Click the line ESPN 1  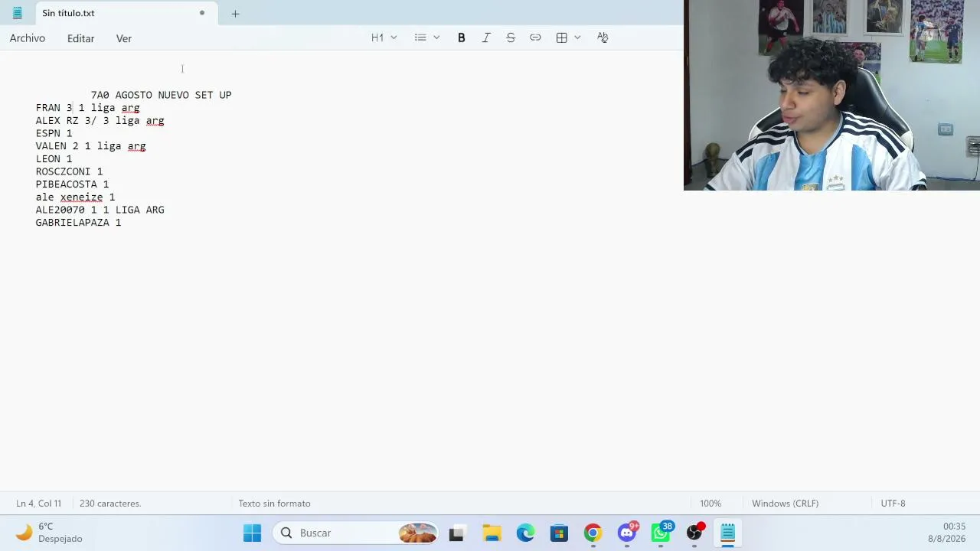click(x=54, y=133)
